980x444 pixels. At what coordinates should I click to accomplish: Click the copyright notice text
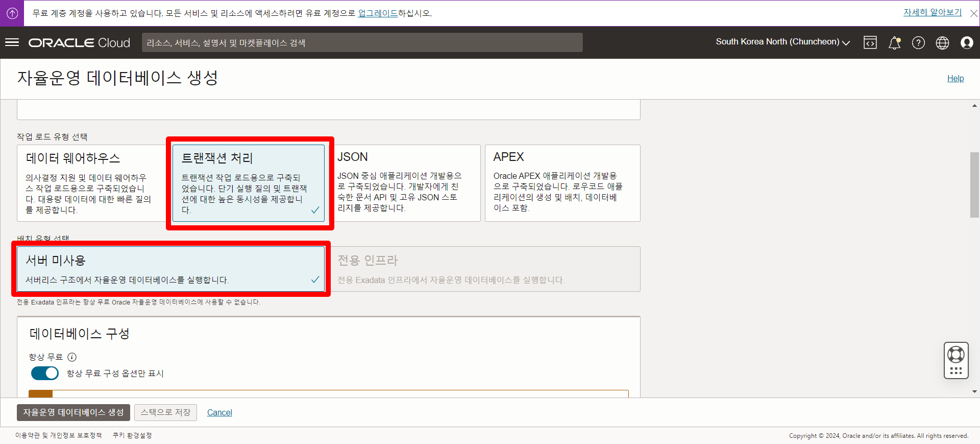tap(878, 436)
